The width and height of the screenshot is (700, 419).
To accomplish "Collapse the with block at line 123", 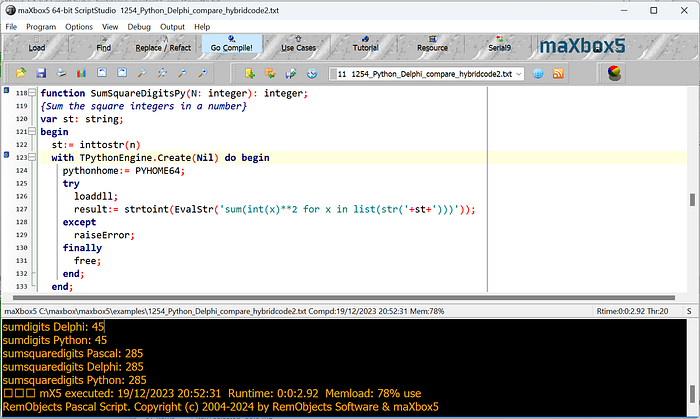I will coord(32,157).
